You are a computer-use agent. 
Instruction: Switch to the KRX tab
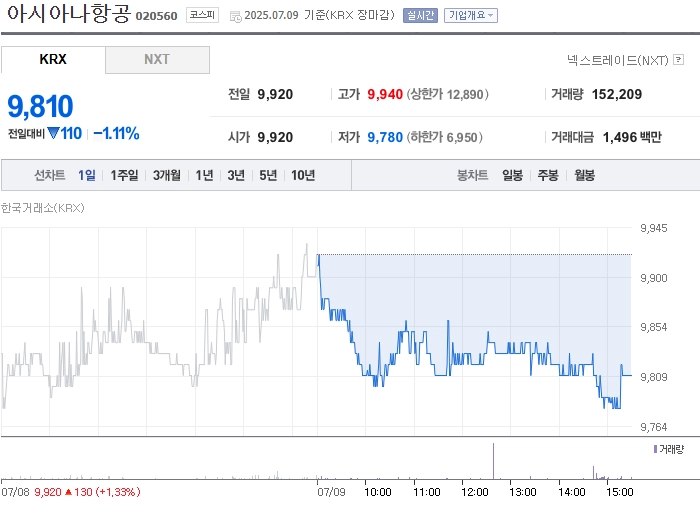pos(53,59)
